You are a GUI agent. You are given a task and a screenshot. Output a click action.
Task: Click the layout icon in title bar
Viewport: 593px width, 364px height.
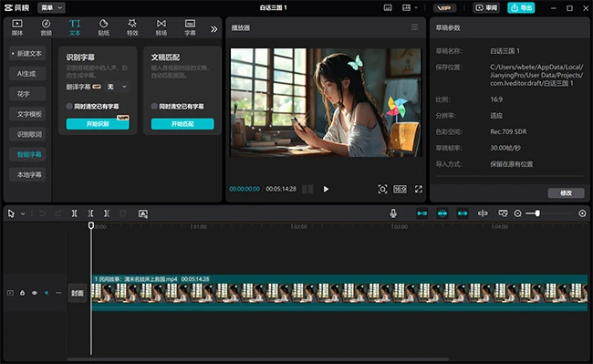pos(406,7)
